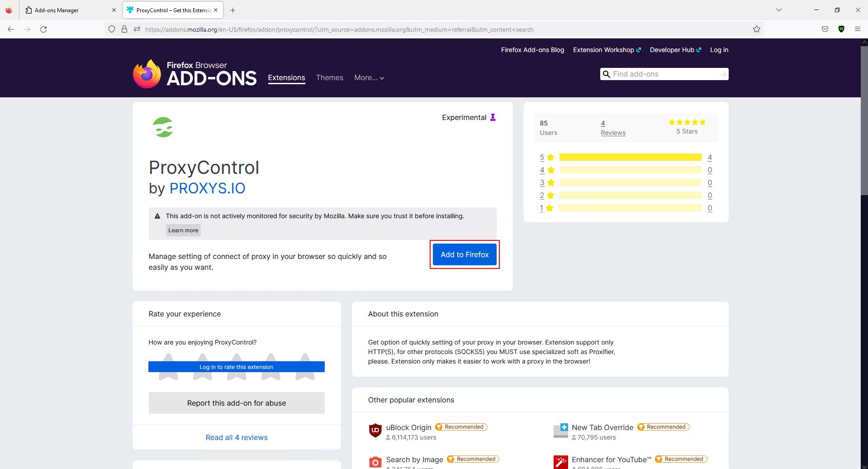Open Extension Workshop link
868x469 pixels.
point(607,50)
